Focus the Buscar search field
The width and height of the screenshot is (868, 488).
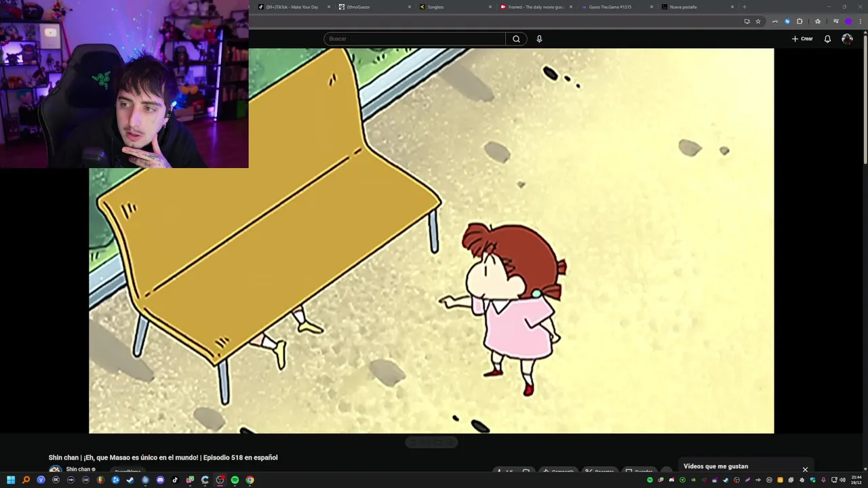click(414, 39)
